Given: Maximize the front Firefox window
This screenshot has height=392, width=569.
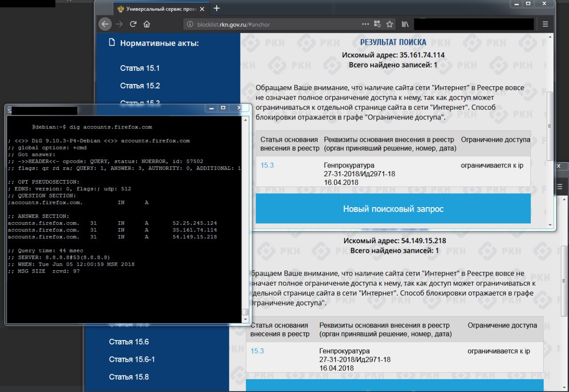Looking at the screenshot, I should tap(529, 3).
